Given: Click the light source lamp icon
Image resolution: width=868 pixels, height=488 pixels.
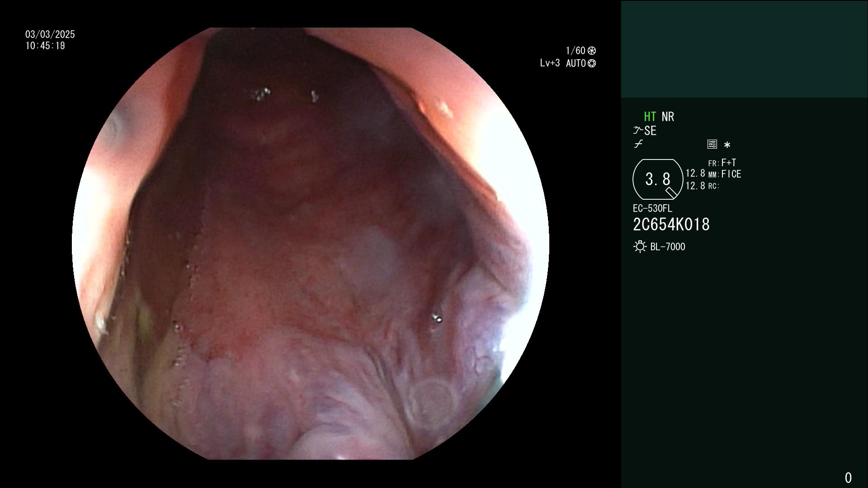Looking at the screenshot, I should (x=640, y=247).
